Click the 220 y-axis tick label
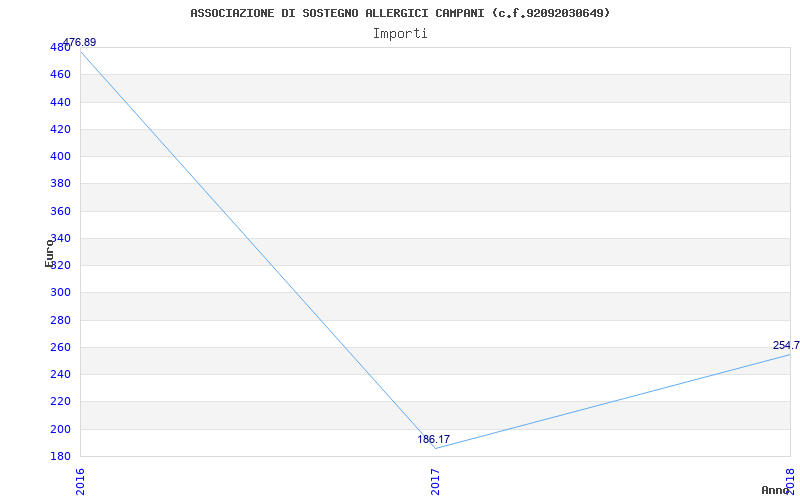The image size is (800, 500). 60,402
